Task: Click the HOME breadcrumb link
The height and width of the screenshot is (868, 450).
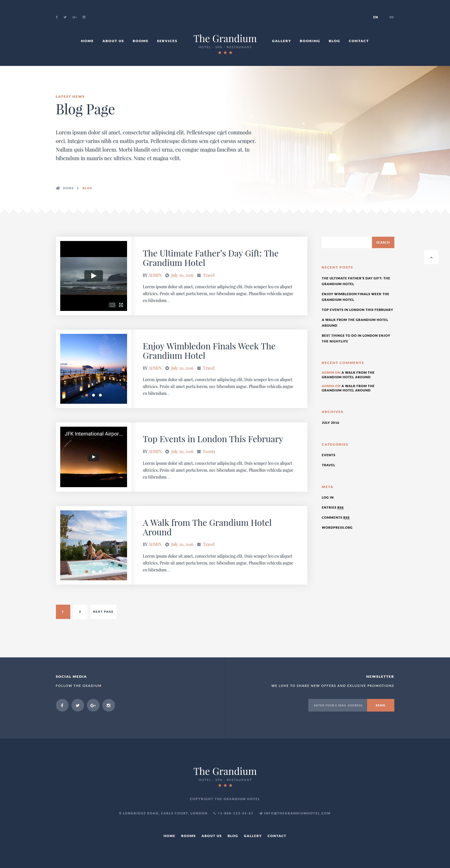Action: point(68,188)
